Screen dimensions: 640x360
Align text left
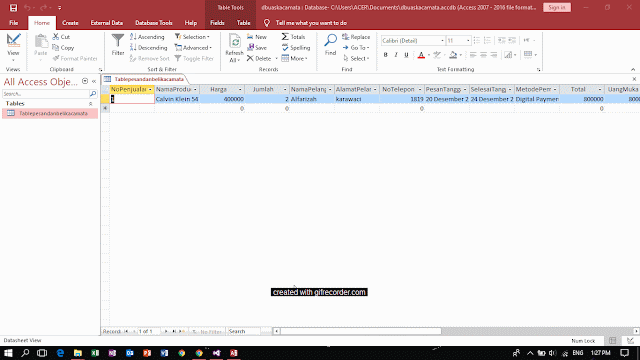[x=473, y=55]
